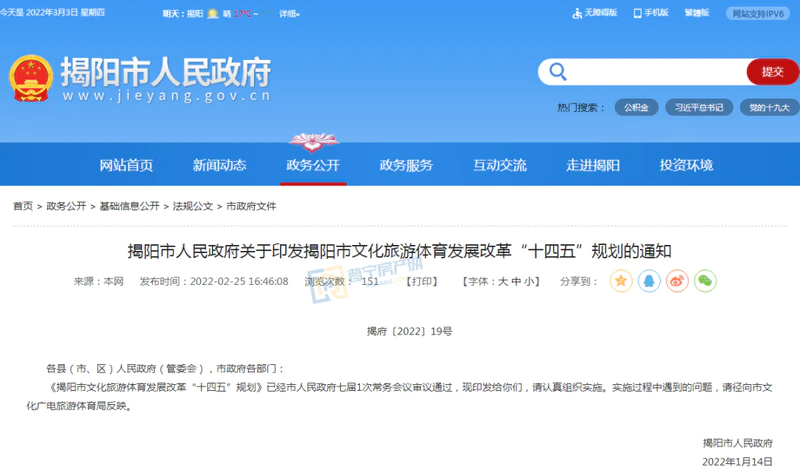Screen dimensions: 800x470
Task: Share article to WeChat
Action: [x=706, y=281]
